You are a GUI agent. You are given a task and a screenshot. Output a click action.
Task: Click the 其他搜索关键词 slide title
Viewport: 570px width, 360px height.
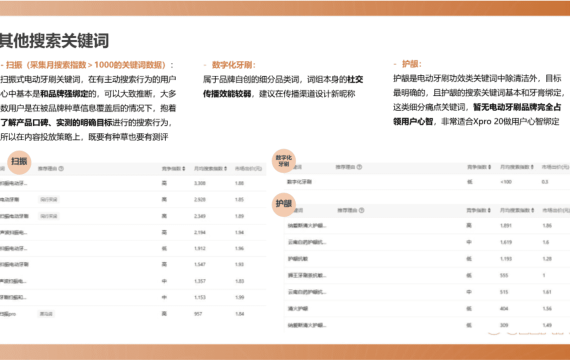click(x=54, y=40)
